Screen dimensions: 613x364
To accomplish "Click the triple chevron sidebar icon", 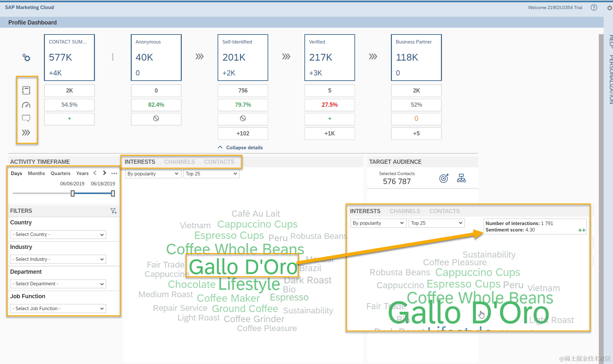I will (26, 133).
